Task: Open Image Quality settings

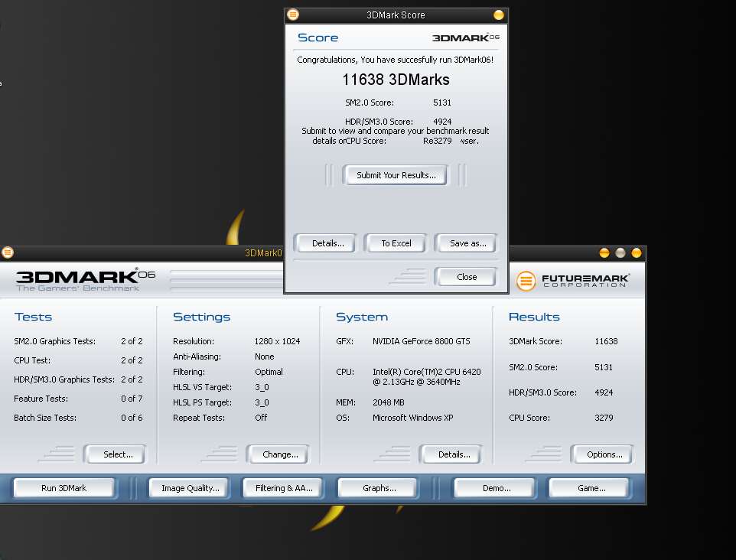Action: (x=190, y=488)
